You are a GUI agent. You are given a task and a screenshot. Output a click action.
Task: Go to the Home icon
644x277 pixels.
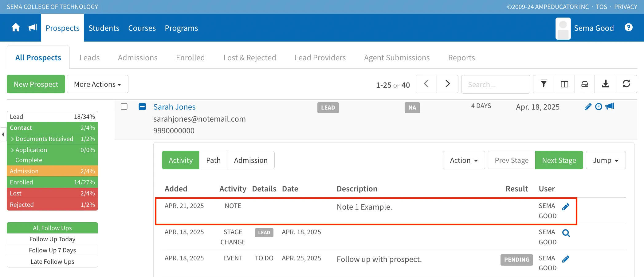point(16,28)
